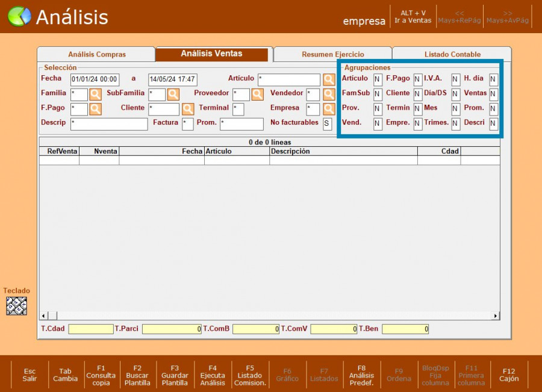Open the Resumen Ejercicio tab
The width and height of the screenshot is (542, 392).
coord(332,54)
